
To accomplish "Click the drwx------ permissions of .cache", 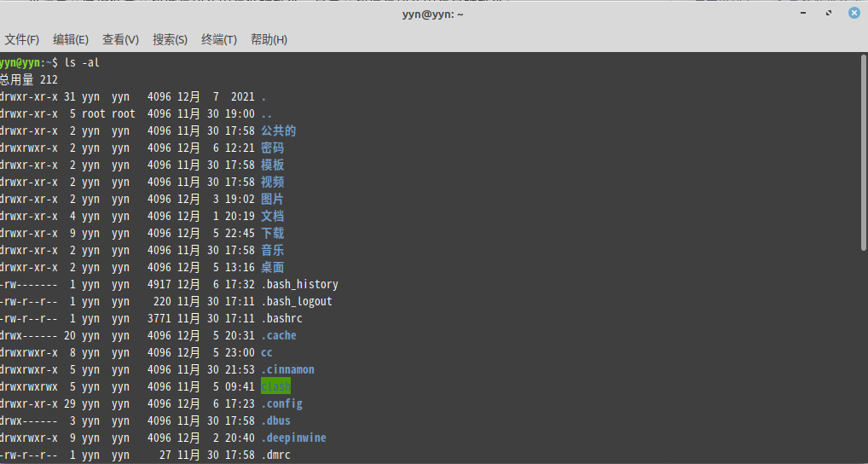I will click(x=29, y=335).
